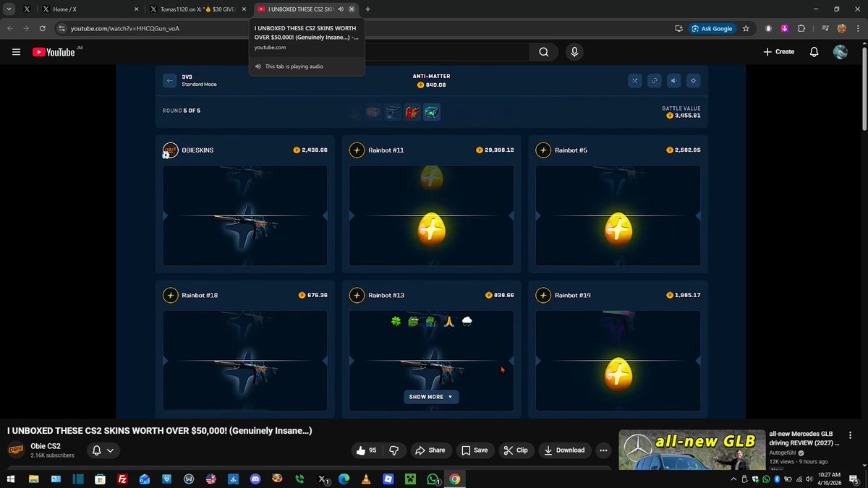Screen dimensions: 868x488
Task: Open the Chrome profile avatar
Action: [x=841, y=29]
